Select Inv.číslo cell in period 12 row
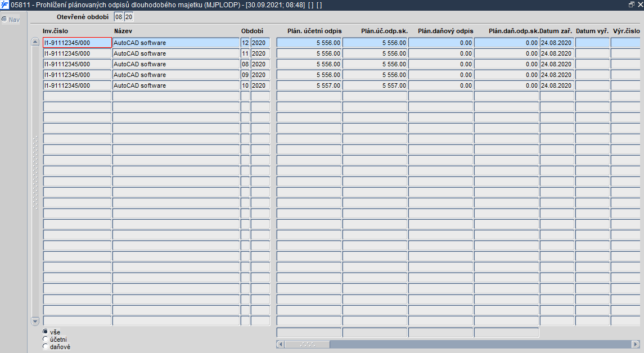 click(x=77, y=43)
